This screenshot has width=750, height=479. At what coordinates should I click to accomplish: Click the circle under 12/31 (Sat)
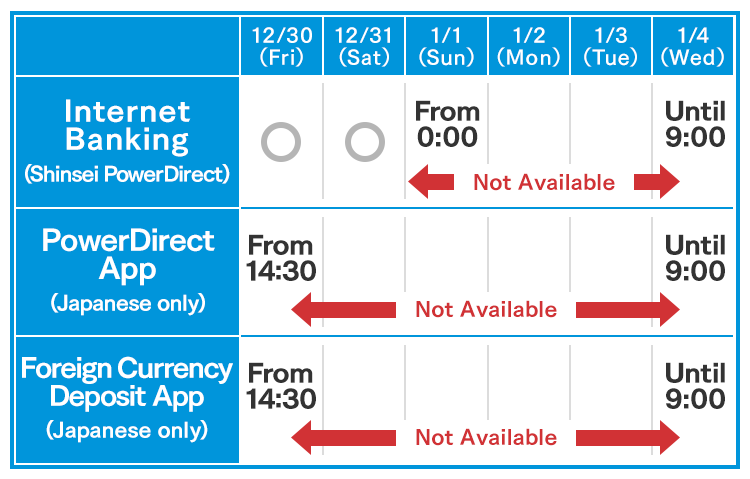[365, 142]
